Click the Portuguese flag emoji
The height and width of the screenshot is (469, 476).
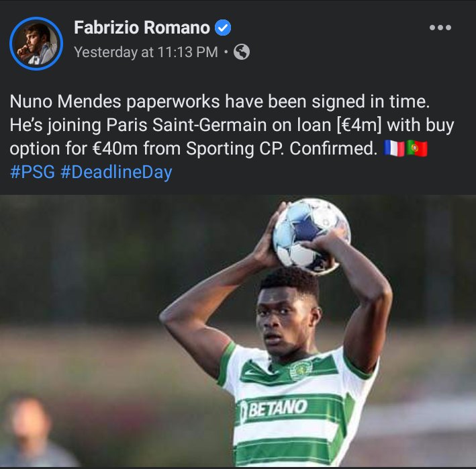click(417, 148)
